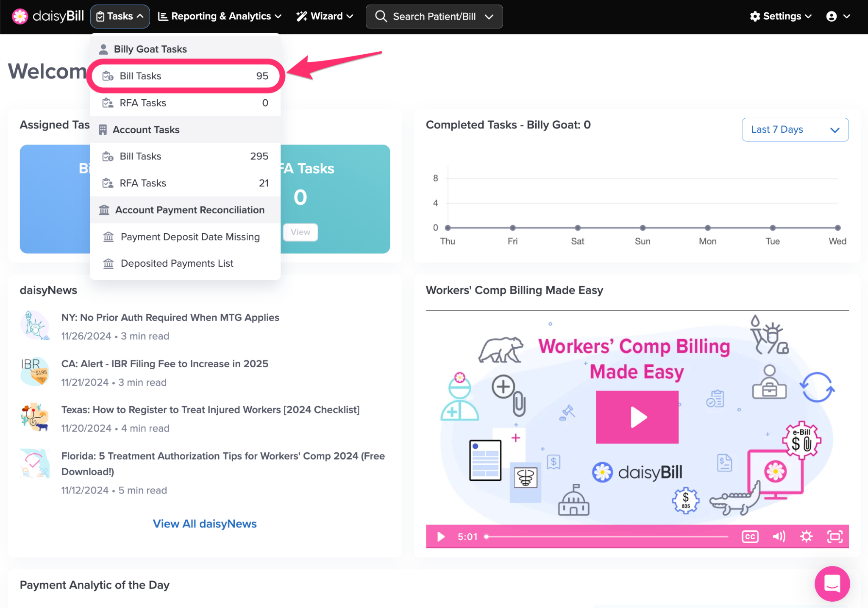Click the NY Statue of Liberty news thumbnail
This screenshot has width=868, height=608.
click(x=35, y=326)
